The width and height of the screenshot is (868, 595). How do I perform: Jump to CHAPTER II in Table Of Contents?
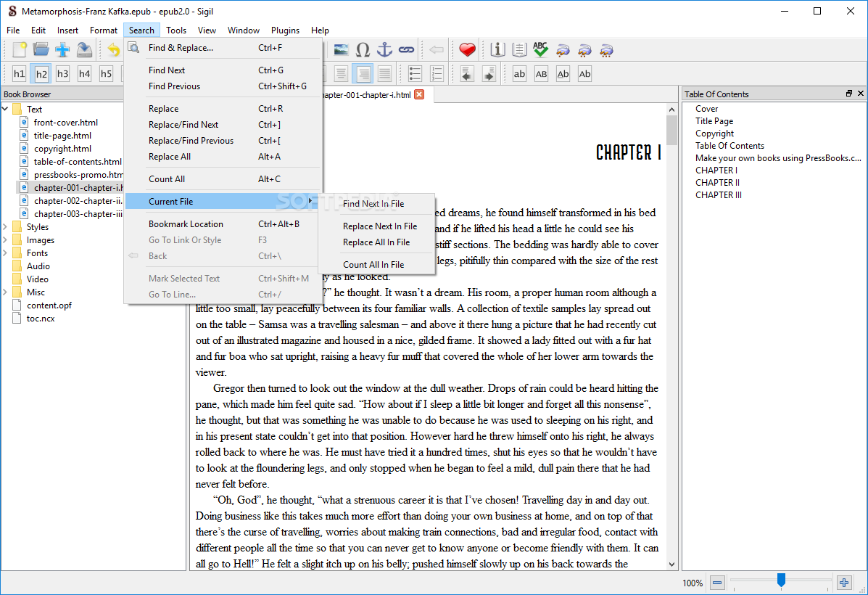717,182
